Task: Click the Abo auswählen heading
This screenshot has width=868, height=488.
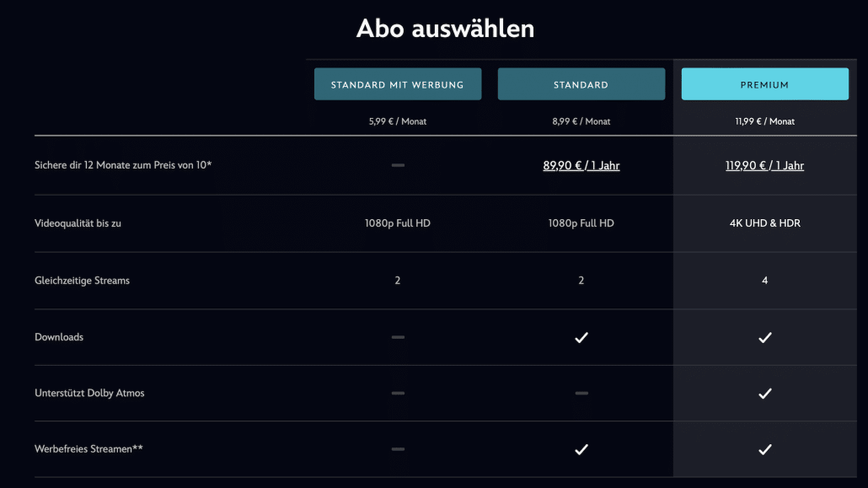Action: (447, 28)
